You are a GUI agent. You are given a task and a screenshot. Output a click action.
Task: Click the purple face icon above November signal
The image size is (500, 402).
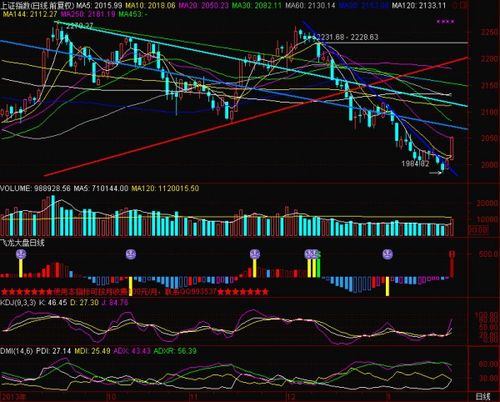pos(255,254)
